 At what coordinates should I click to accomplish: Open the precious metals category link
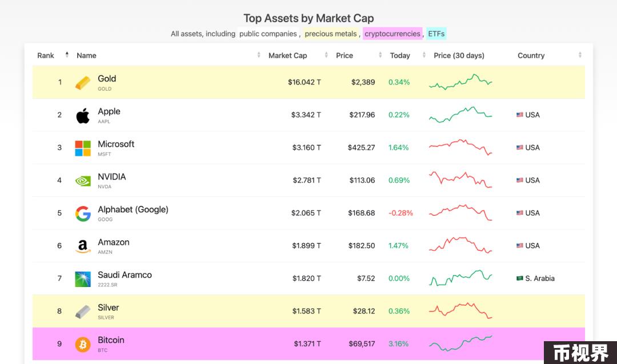point(331,34)
